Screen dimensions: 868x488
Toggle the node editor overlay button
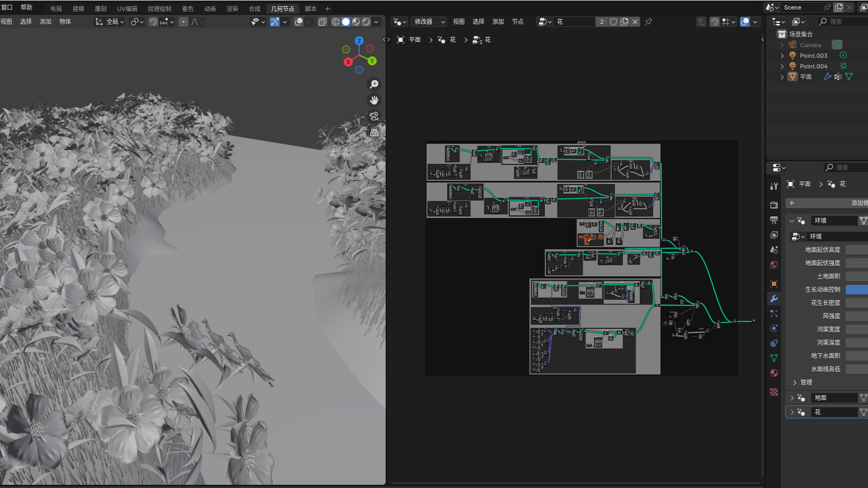tap(745, 22)
